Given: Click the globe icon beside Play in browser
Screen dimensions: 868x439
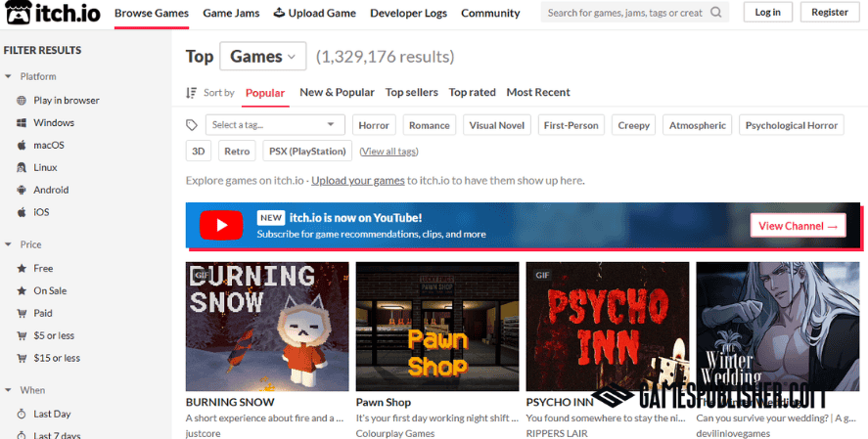Looking at the screenshot, I should 22,100.
